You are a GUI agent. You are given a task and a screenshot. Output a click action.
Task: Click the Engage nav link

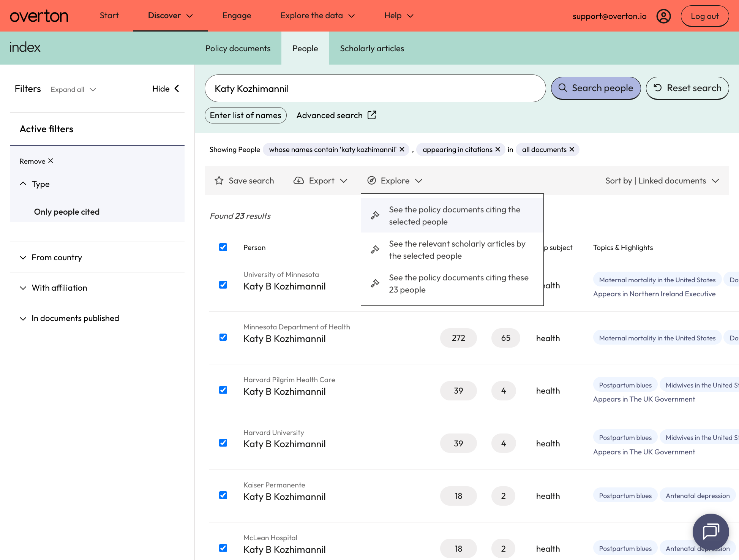pos(237,16)
